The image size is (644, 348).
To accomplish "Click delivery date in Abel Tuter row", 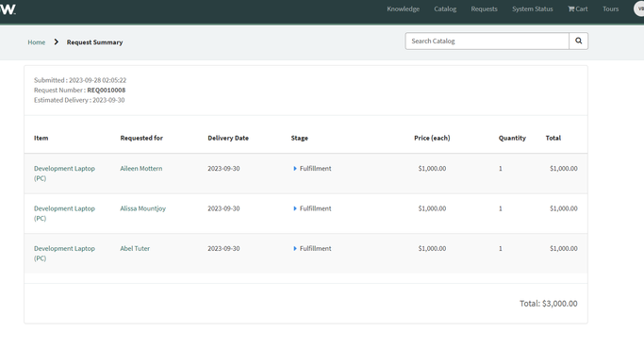I will pyautogui.click(x=223, y=249).
